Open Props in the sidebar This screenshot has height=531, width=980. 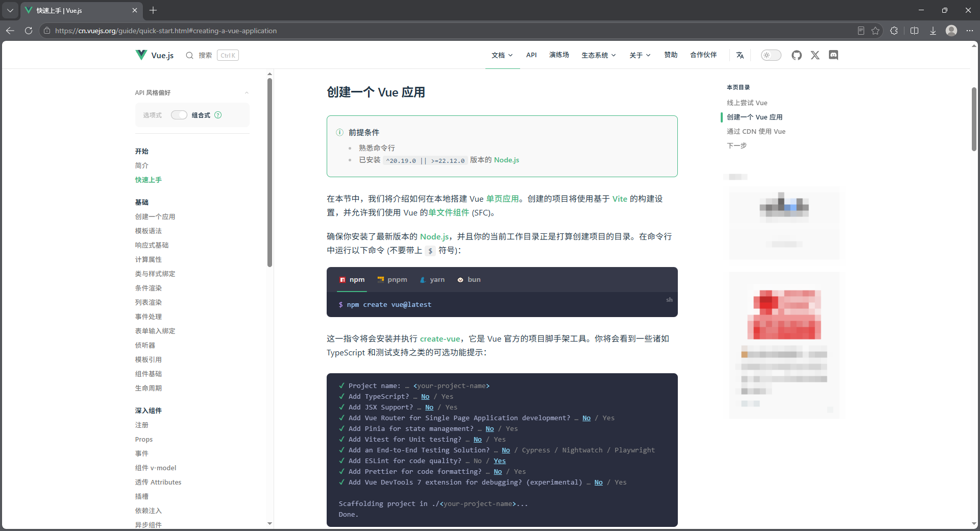[144, 439]
